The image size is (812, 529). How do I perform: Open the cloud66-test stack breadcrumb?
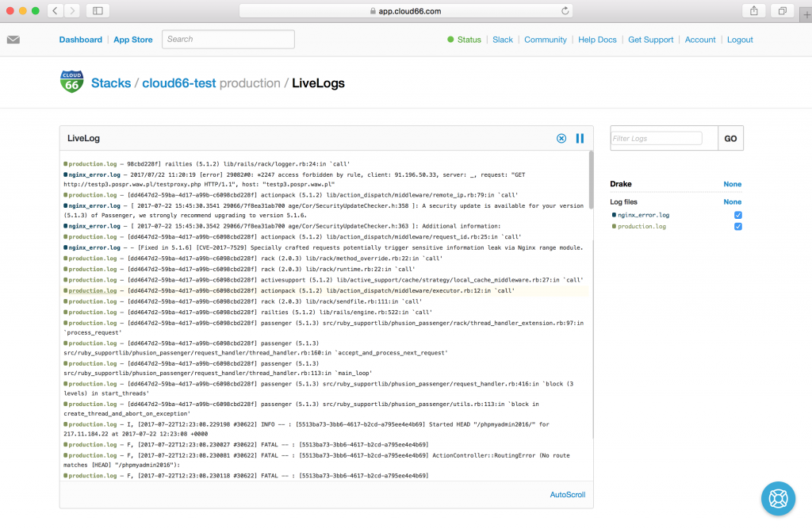point(178,83)
